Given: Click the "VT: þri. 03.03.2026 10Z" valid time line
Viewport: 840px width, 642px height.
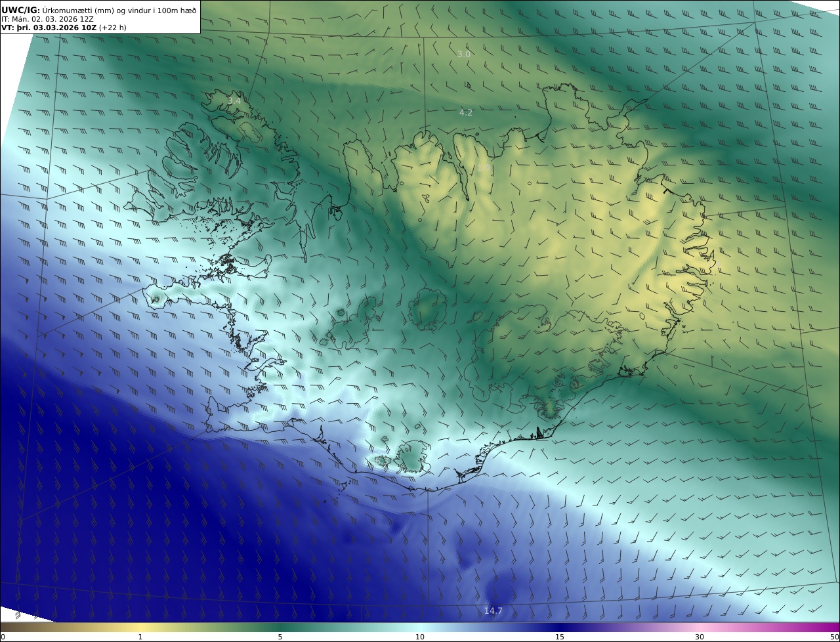Looking at the screenshot, I should click(x=64, y=28).
